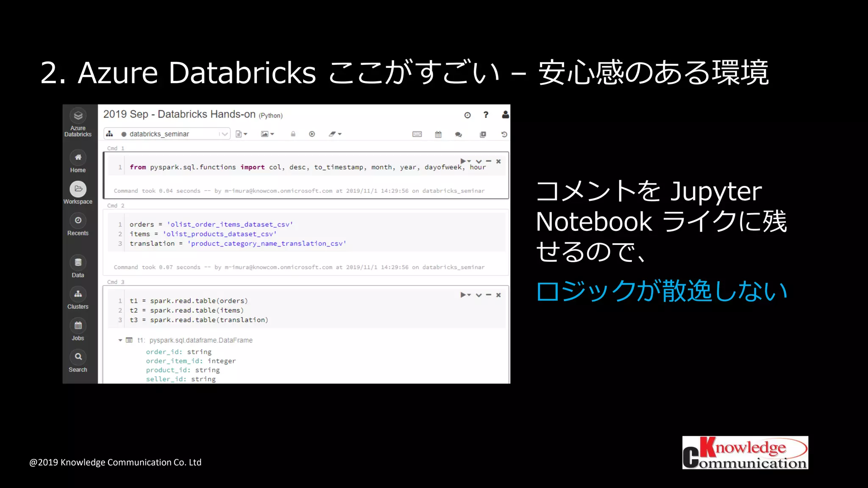Open the Azure Databricks logo in sidebar
This screenshot has height=488, width=868.
(x=78, y=122)
